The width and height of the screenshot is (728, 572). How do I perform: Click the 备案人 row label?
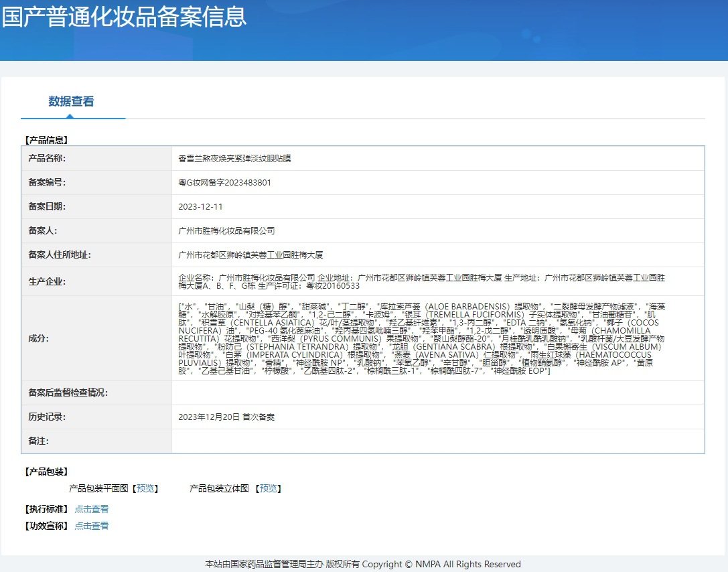coord(43,231)
